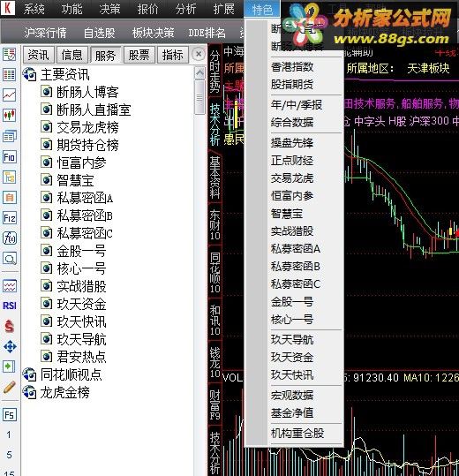Open 期货持仓榜 in the tree list
459x476 pixels.
(87, 145)
